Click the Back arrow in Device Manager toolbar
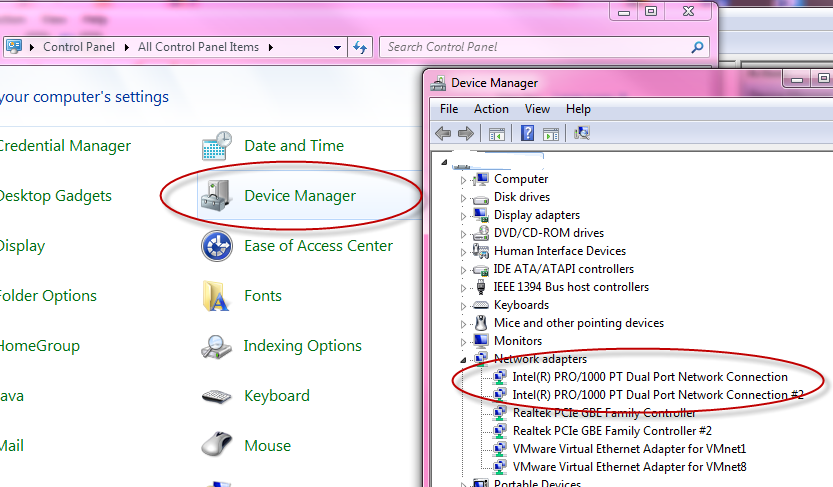The width and height of the screenshot is (833, 487). click(x=443, y=133)
